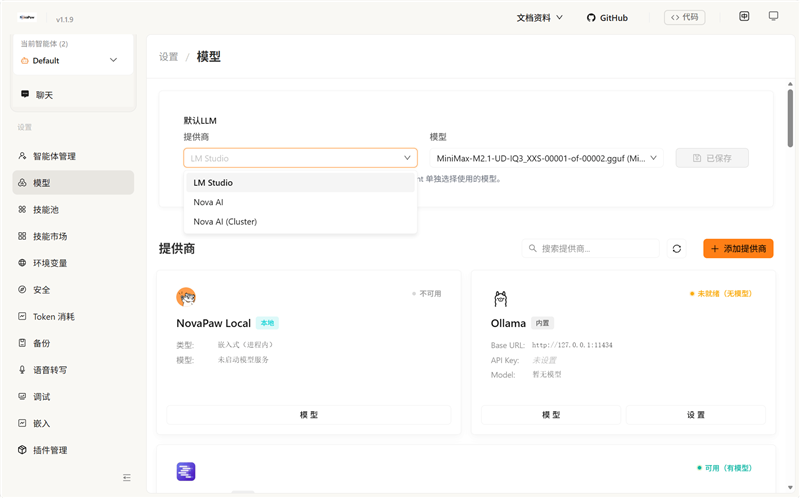800x498 pixels.
Task: Click the model icon beside 模型
Action: click(x=22, y=183)
